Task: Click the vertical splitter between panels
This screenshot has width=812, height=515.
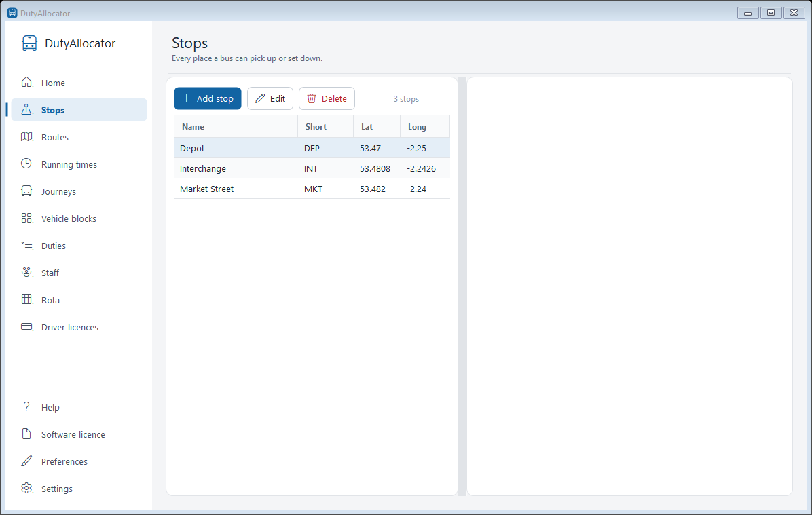Action: coord(462,286)
